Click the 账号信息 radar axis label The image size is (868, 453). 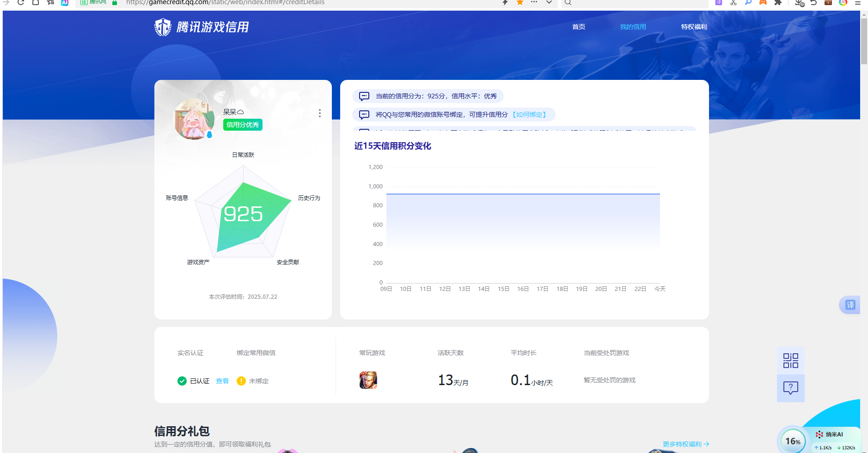177,198
